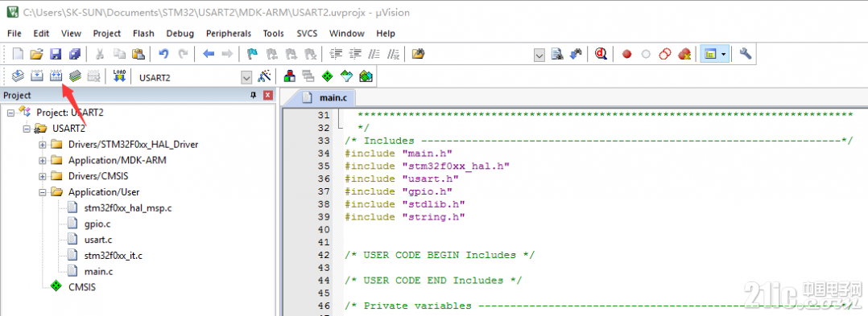The width and height of the screenshot is (868, 316).
Task: Click the Find document-search icon
Action: point(558,54)
